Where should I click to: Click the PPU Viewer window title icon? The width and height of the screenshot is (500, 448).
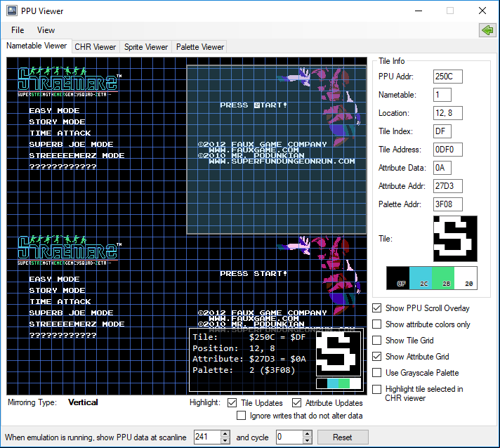pyautogui.click(x=12, y=11)
